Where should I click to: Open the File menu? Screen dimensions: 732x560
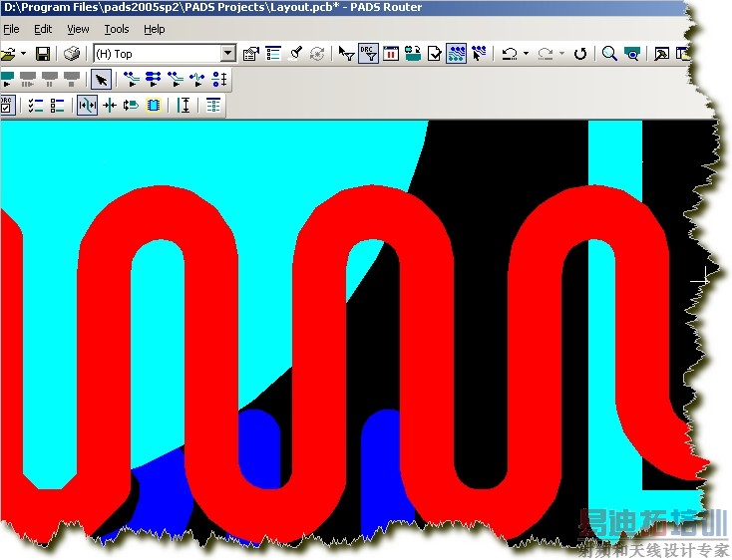11,29
